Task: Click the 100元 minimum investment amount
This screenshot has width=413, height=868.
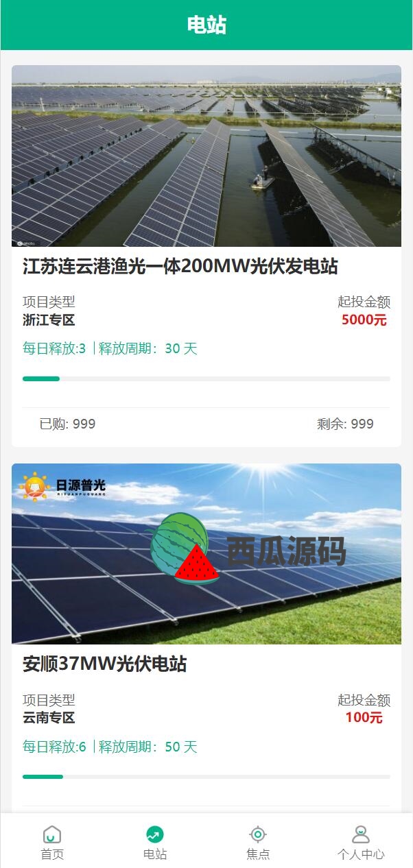Action: [364, 718]
